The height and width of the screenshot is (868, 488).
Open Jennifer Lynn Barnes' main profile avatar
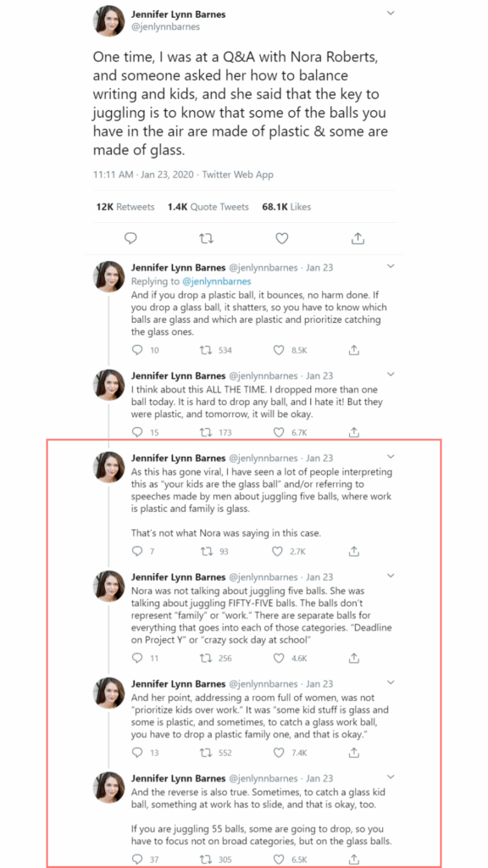click(x=108, y=21)
